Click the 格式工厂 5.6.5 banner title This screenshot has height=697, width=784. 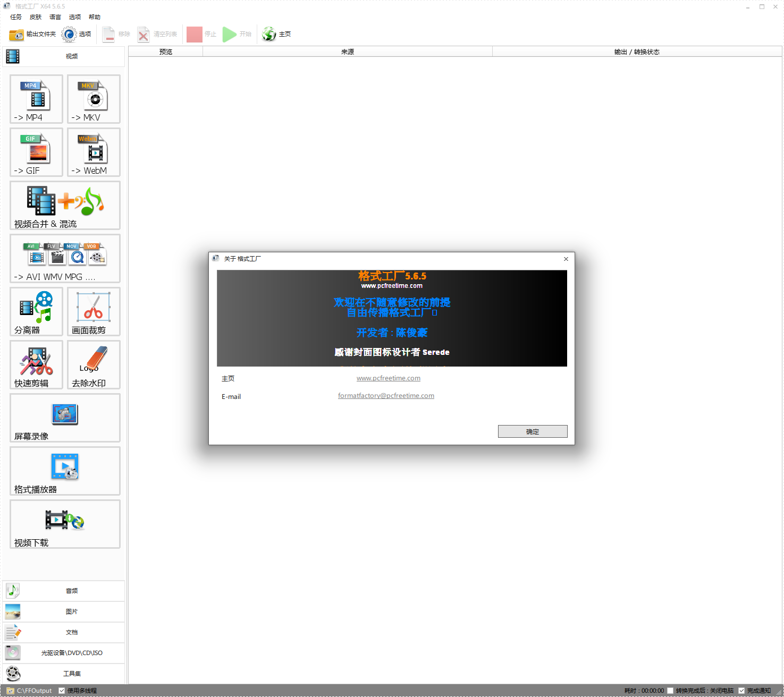point(392,276)
